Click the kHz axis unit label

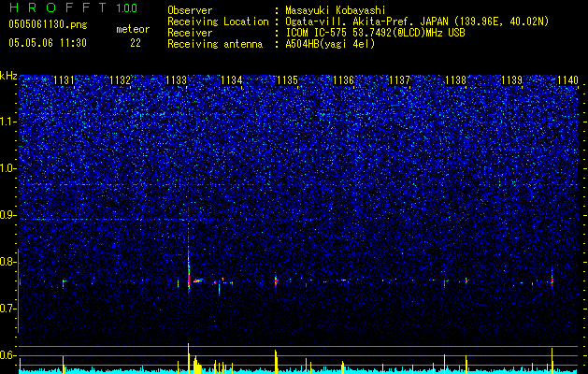coord(8,76)
